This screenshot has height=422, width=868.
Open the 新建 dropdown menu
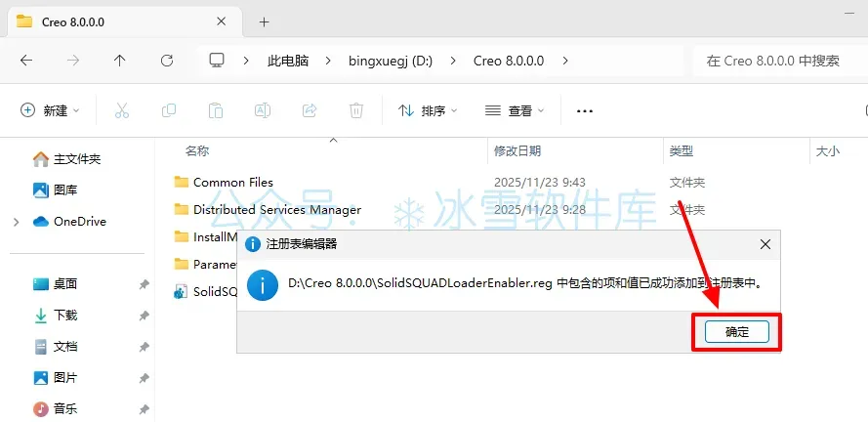50,110
